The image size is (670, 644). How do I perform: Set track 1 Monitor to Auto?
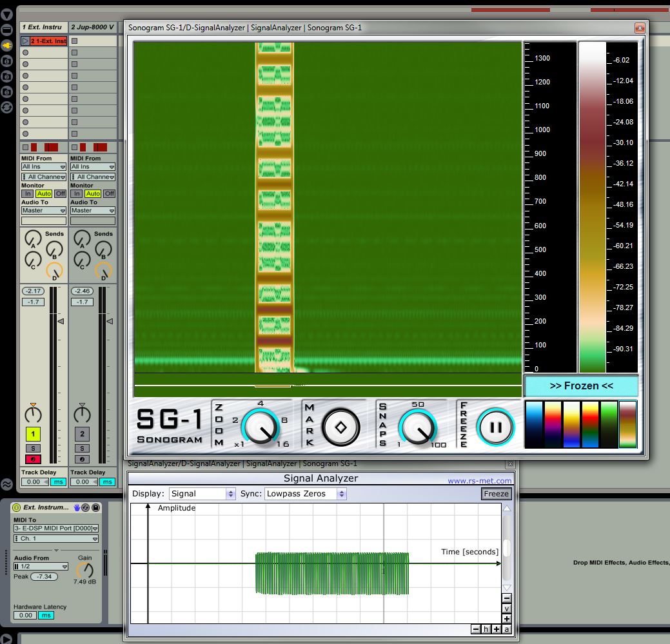click(x=44, y=193)
